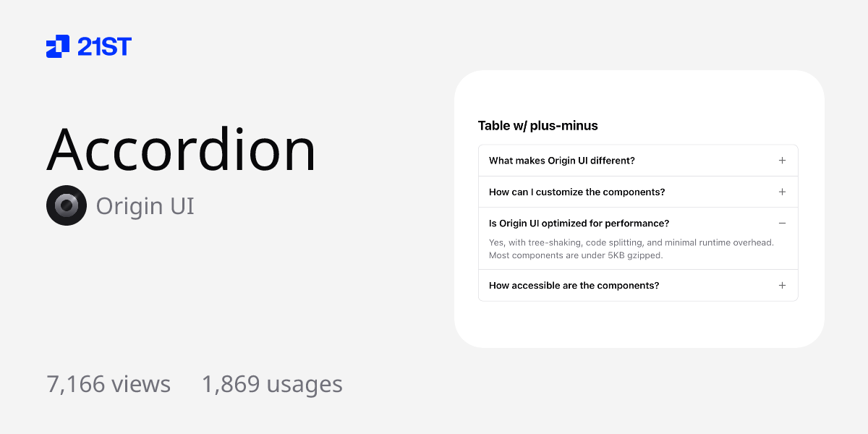Click empty space at bottom of white preview card
The image size is (868, 434).
tap(639, 325)
